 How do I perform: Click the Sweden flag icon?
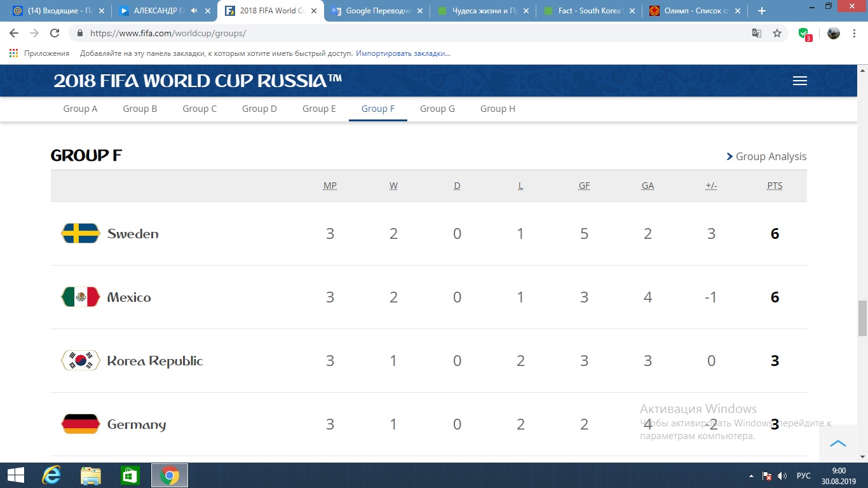pos(81,233)
